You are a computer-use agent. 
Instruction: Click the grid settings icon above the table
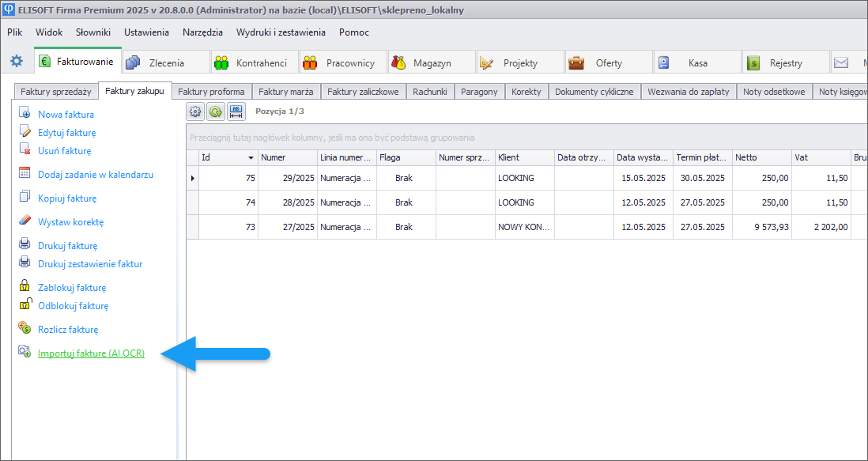(195, 111)
